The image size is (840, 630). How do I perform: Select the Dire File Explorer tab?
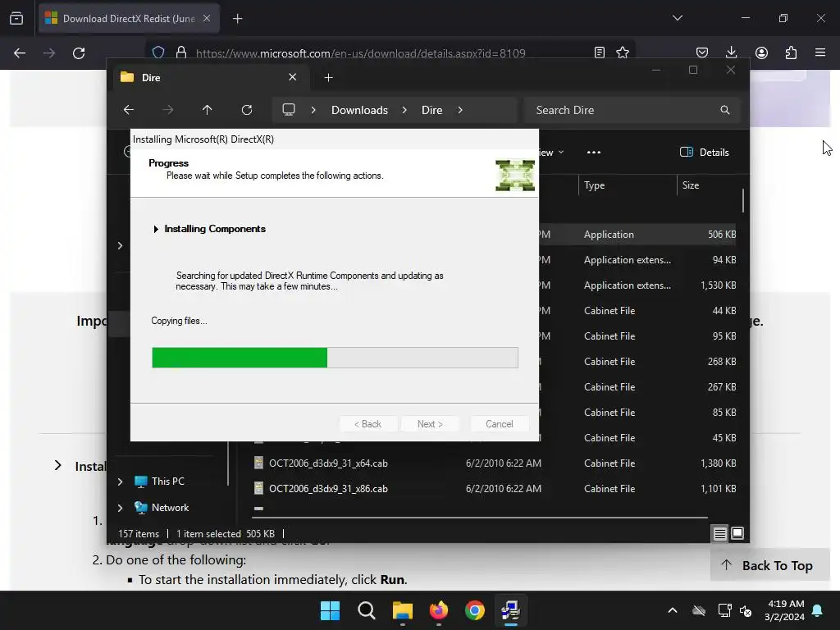(212, 78)
